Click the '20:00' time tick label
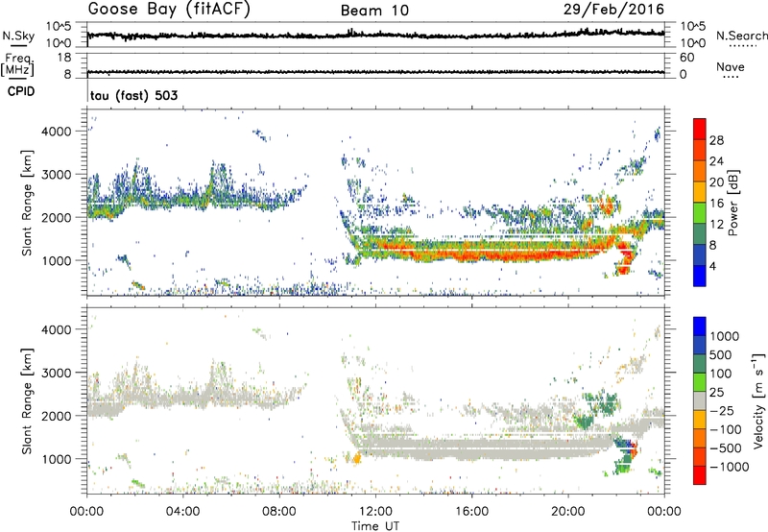768x532 pixels. 568,512
